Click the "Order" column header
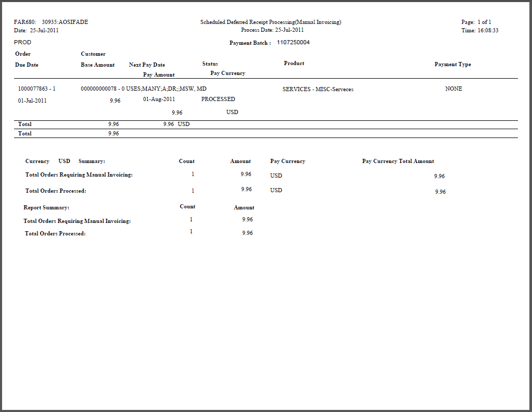The height and width of the screenshot is (412, 532). tap(23, 54)
